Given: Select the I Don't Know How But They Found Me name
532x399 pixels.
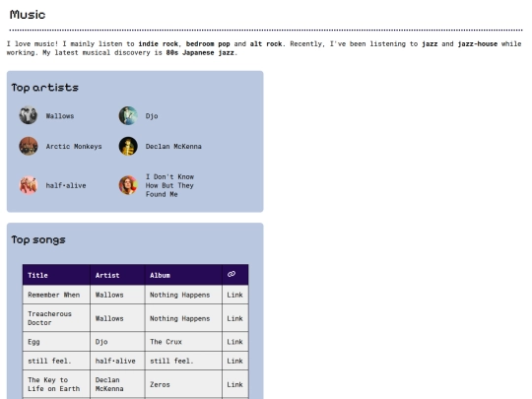Looking at the screenshot, I should coord(169,185).
